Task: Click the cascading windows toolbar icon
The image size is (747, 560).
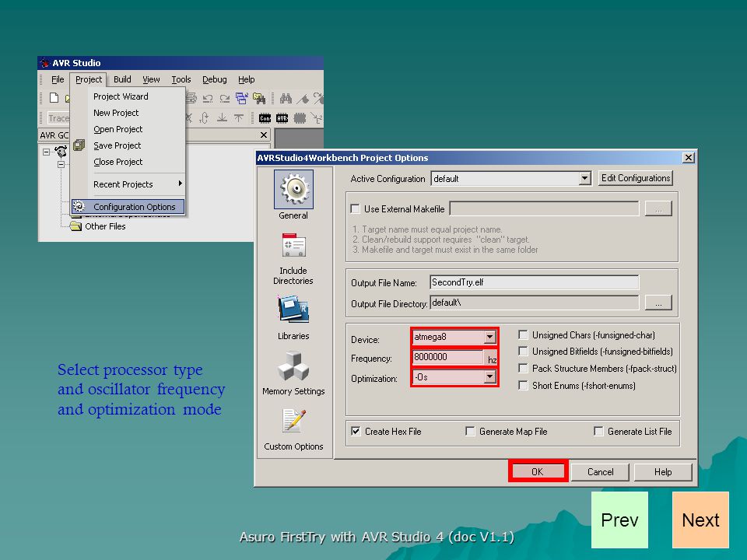Action: click(x=241, y=98)
